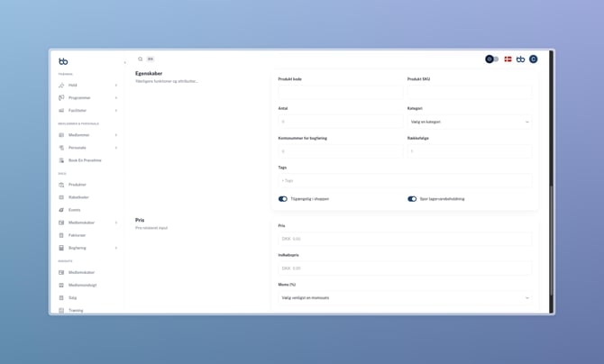Screen dimensions: 604x364
Task: Open language selector with Danish flag
Action: [508, 59]
